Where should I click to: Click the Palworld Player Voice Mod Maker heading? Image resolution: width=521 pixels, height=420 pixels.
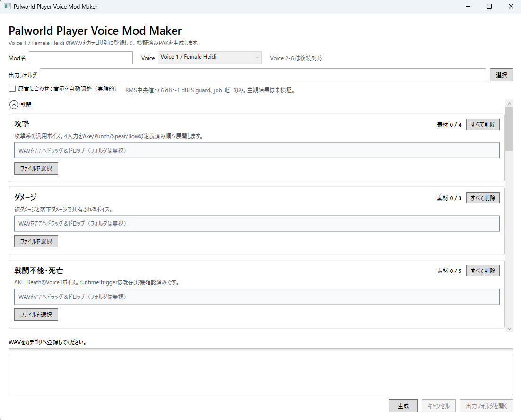pos(95,31)
